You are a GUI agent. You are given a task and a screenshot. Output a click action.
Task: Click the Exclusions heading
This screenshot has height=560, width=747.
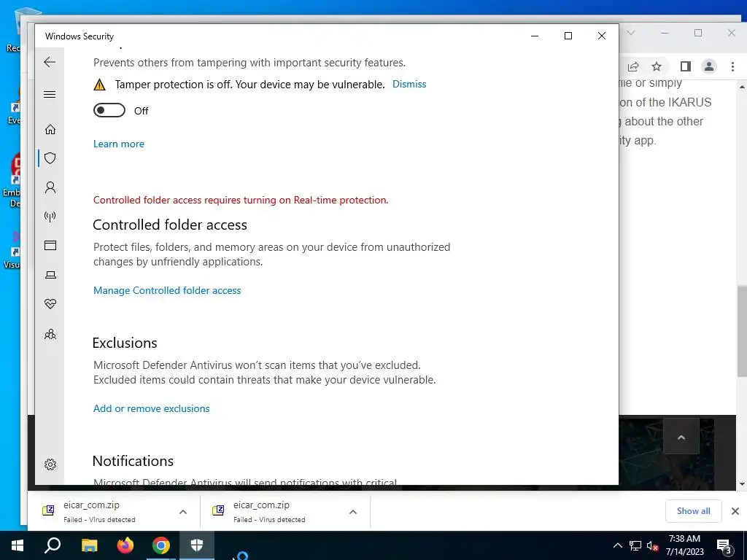pyautogui.click(x=125, y=343)
